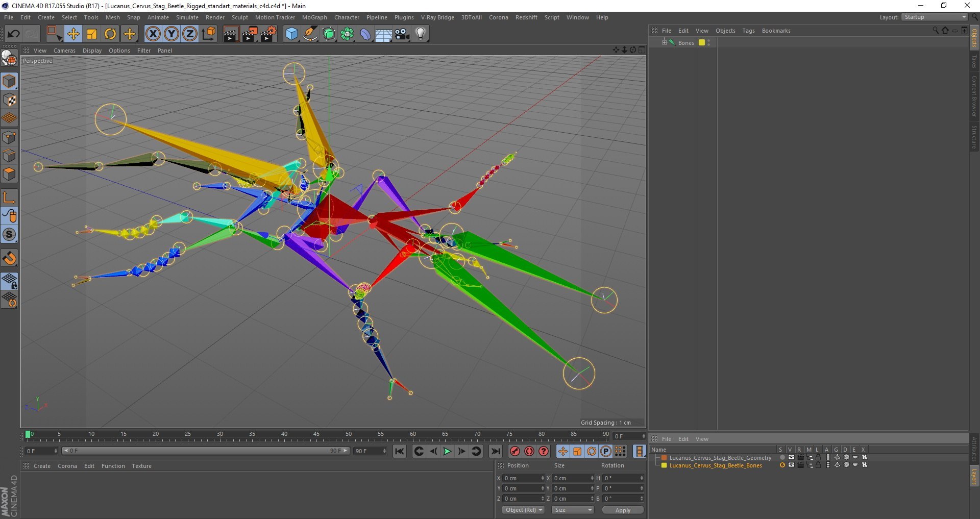The image size is (980, 519).
Task: Play the animation forwards
Action: (x=447, y=451)
